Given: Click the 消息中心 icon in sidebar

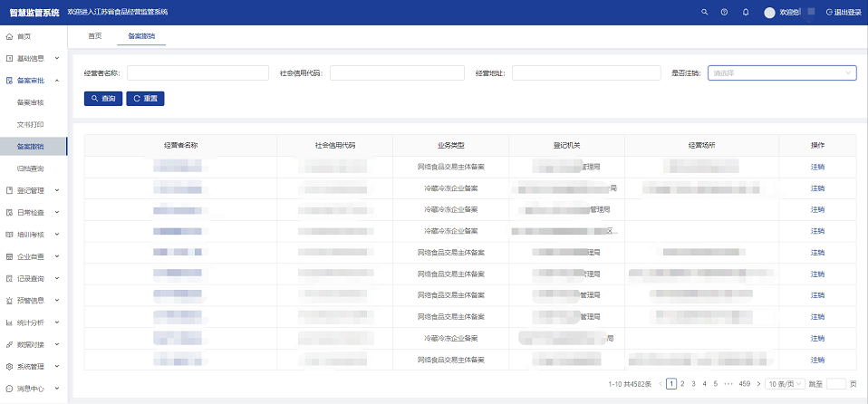Looking at the screenshot, I should pyautogui.click(x=9, y=389).
